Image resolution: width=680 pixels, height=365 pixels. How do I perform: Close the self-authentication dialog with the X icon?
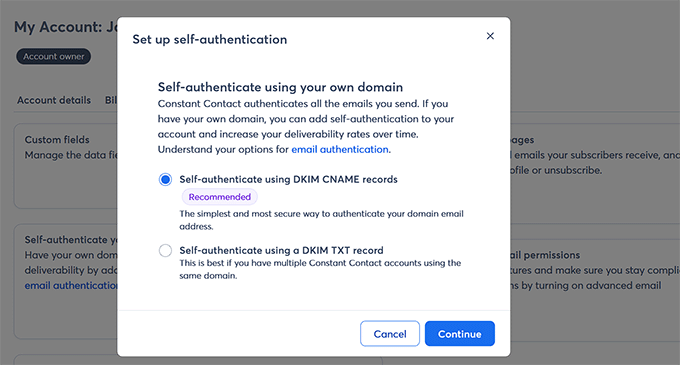point(490,36)
